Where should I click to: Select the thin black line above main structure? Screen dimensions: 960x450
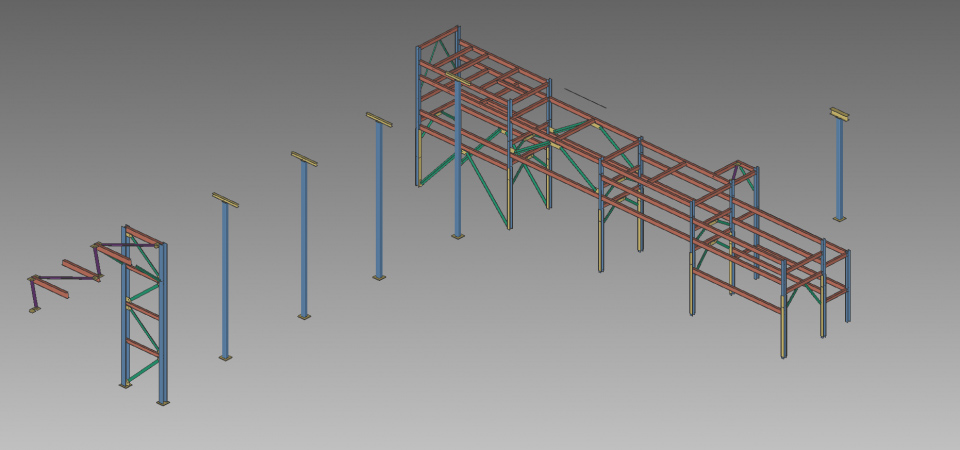[585, 98]
